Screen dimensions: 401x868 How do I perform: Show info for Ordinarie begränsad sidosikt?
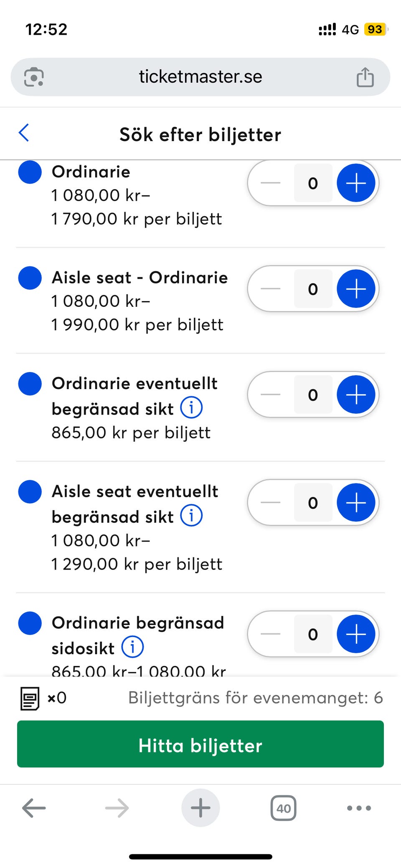point(132,647)
